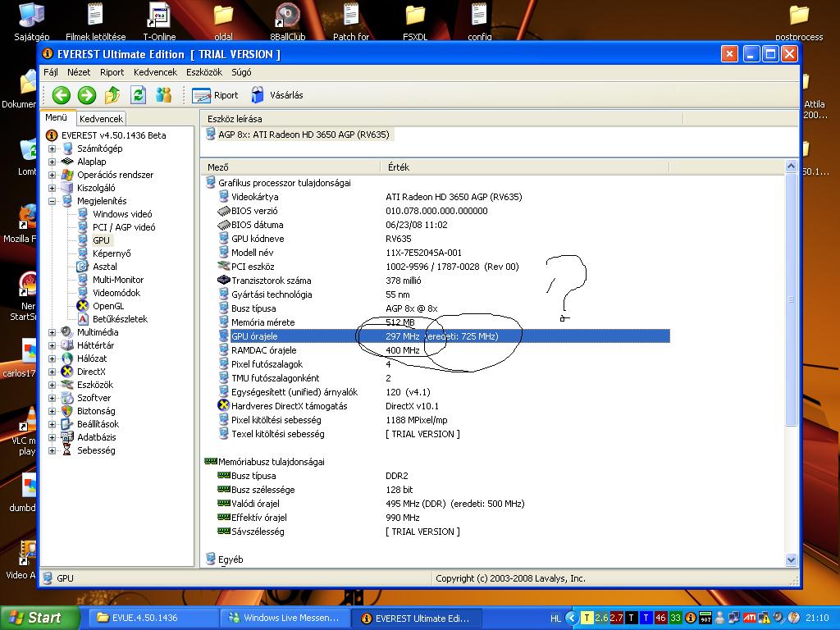This screenshot has height=630, width=840.
Task: Expand the Operációs rendszer node
Action: (x=52, y=175)
